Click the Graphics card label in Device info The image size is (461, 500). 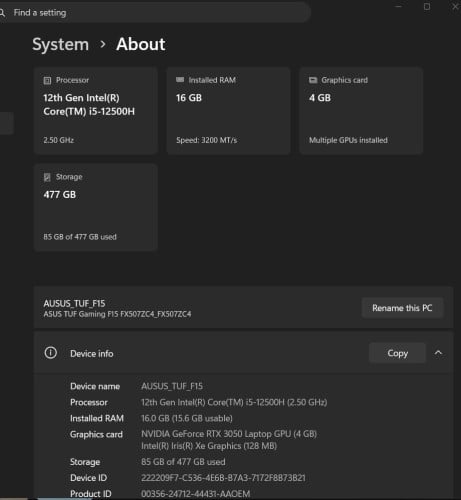(x=96, y=434)
